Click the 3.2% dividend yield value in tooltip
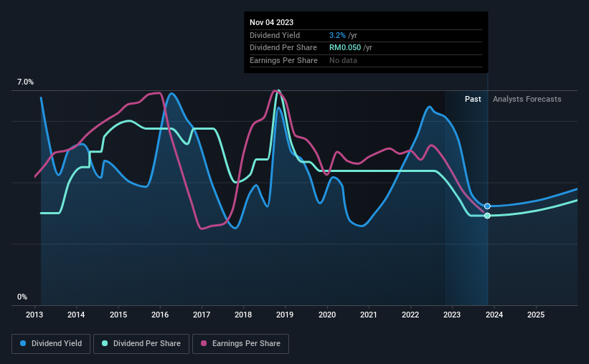The image size is (589, 364). pos(337,35)
